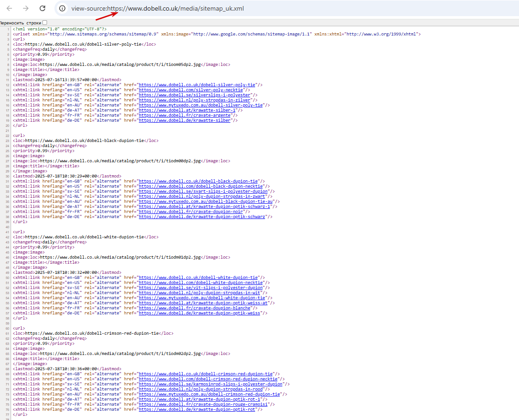519x420 pixels.
Task: Open dobell.co.uk/dobell-black-dupion-tie href link
Action: 198,181
